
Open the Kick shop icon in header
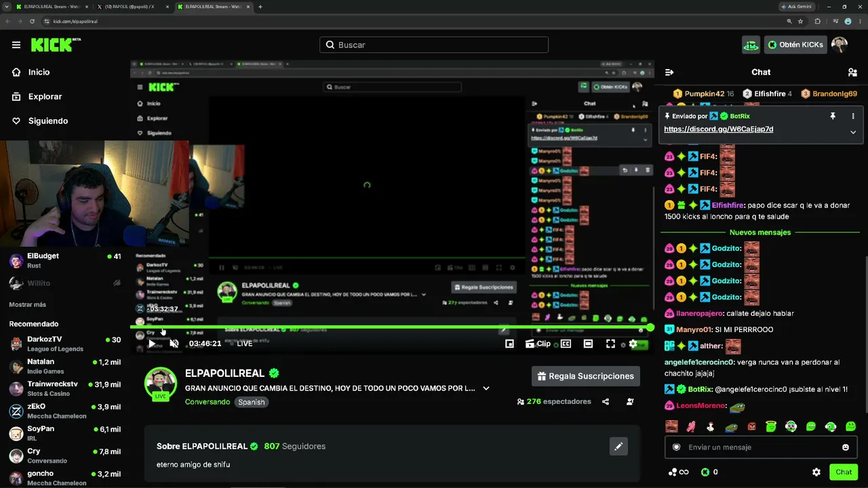coord(751,45)
